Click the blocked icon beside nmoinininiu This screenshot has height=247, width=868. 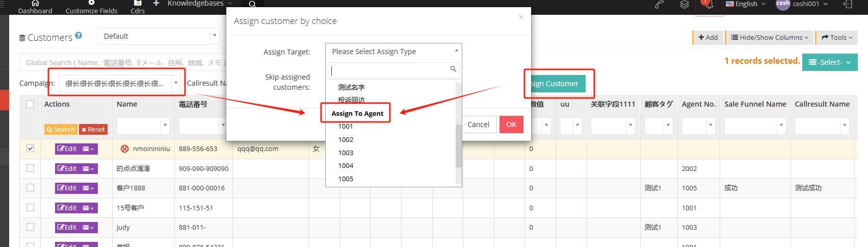click(x=125, y=149)
